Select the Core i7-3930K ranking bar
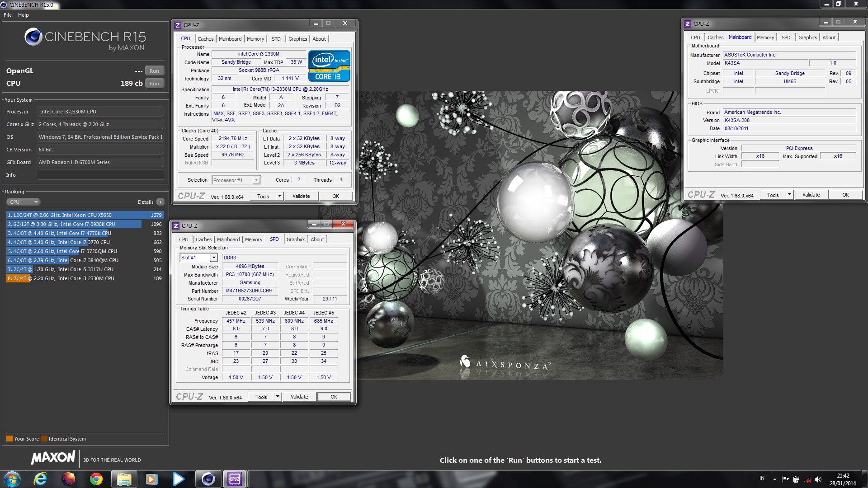 click(85, 224)
